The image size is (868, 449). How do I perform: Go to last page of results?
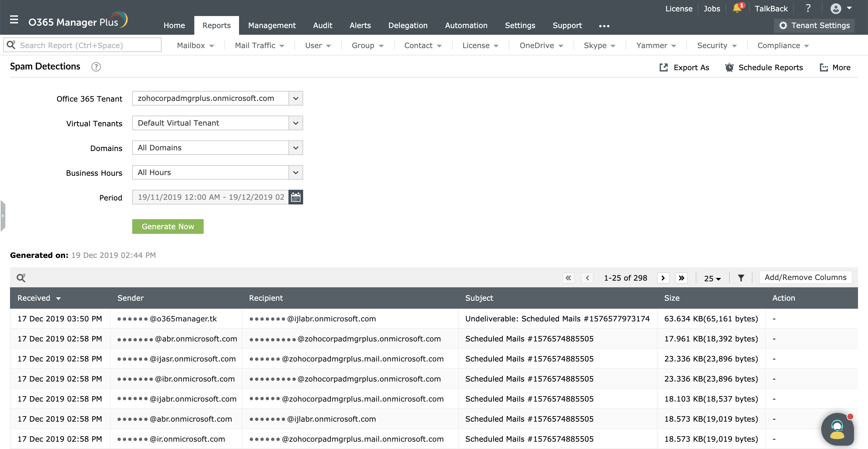[681, 278]
